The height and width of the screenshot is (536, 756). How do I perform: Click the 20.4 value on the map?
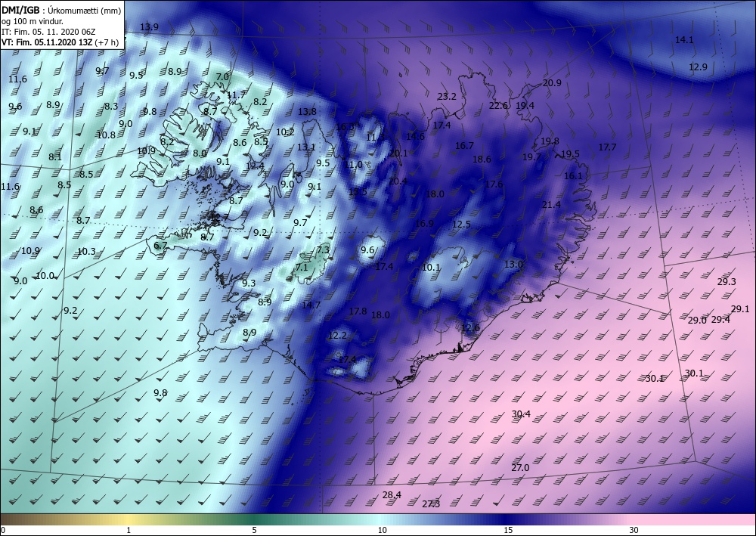[398, 181]
